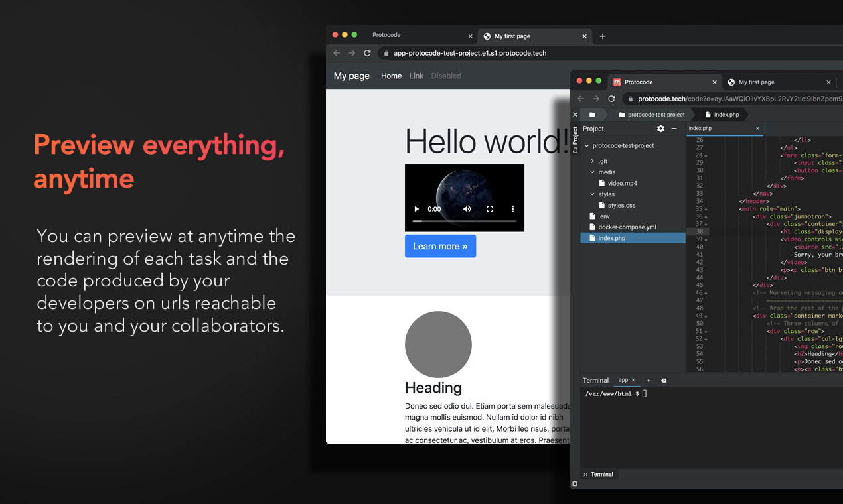Click rear window address bar URL
843x504 pixels.
coord(470,53)
